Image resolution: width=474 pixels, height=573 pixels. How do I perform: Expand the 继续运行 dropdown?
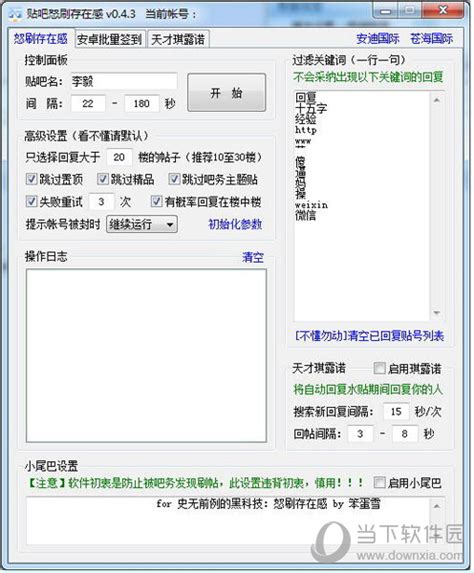click(142, 224)
